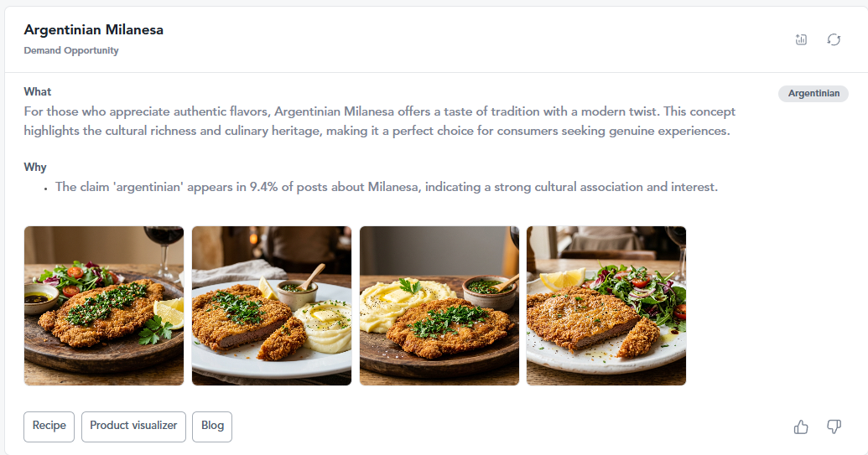Click the description paragraph about authentic flavors
This screenshot has height=455, width=868.
pyautogui.click(x=379, y=121)
